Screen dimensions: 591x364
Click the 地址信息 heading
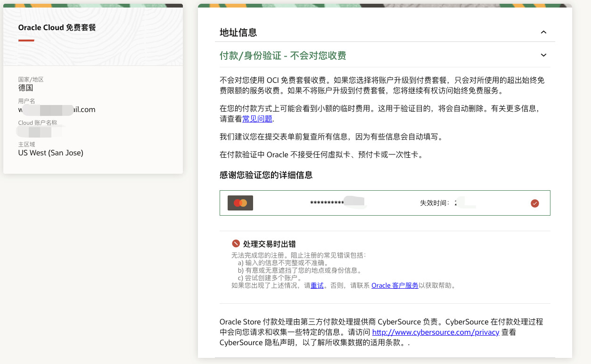click(238, 32)
